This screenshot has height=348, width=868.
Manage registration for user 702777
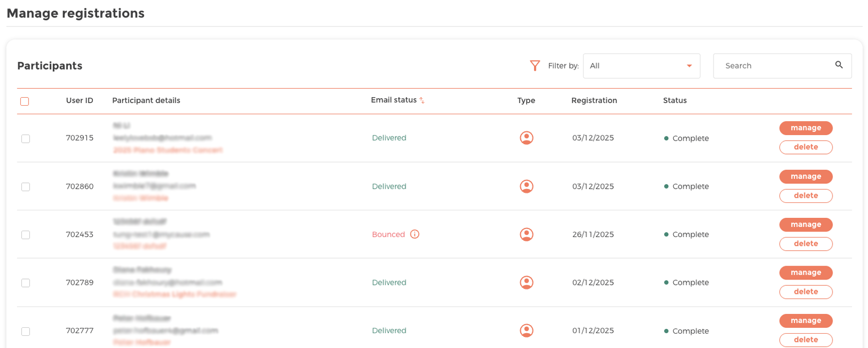pos(806,321)
